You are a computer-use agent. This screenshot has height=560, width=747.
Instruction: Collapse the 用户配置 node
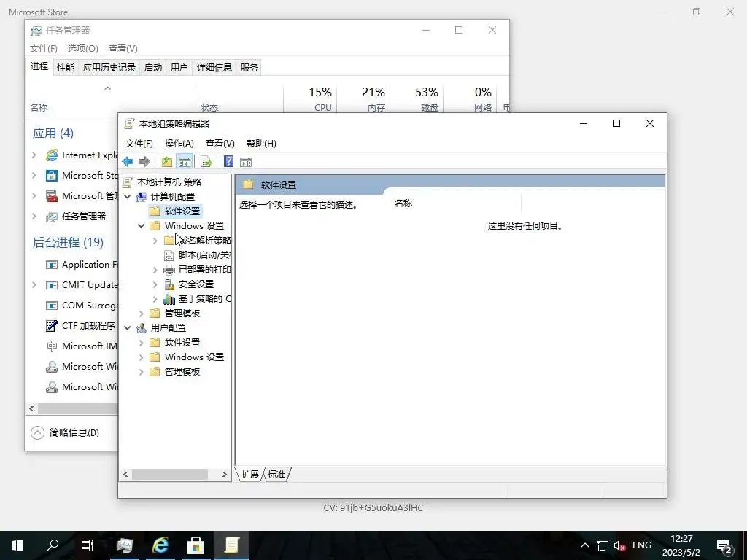click(x=127, y=327)
